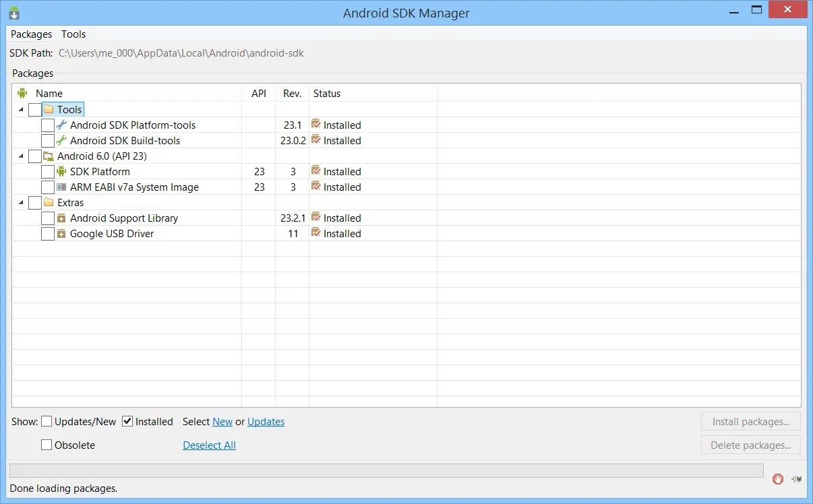813x504 pixels.
Task: Check the Google USB Driver checkbox
Action: click(x=48, y=234)
